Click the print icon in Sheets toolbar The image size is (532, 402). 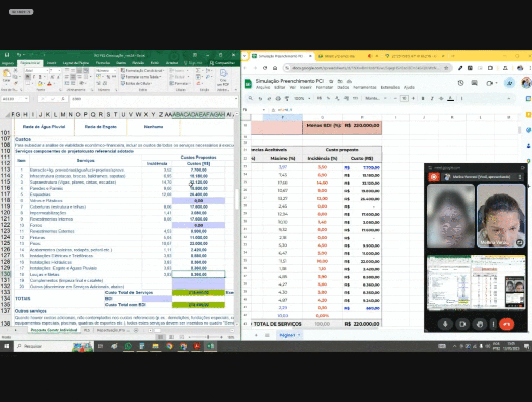click(x=278, y=98)
